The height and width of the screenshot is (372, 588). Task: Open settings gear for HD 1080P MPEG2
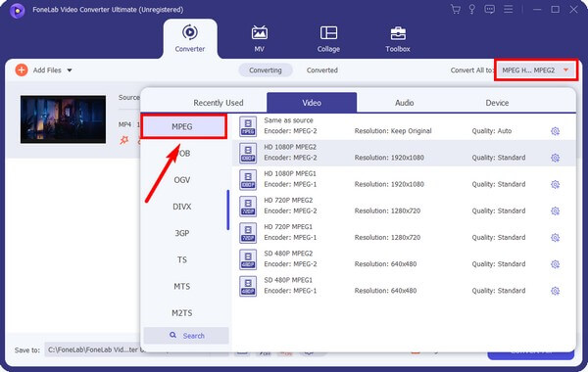click(x=555, y=158)
